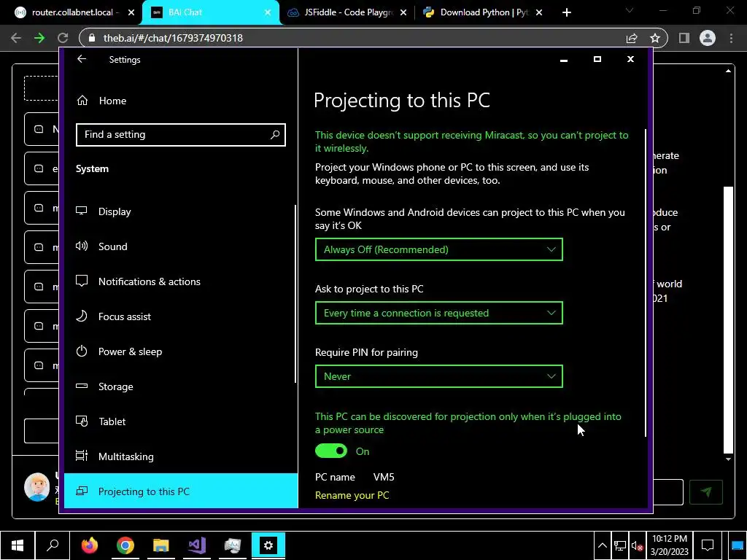Open File Explorer from the taskbar

click(161, 545)
